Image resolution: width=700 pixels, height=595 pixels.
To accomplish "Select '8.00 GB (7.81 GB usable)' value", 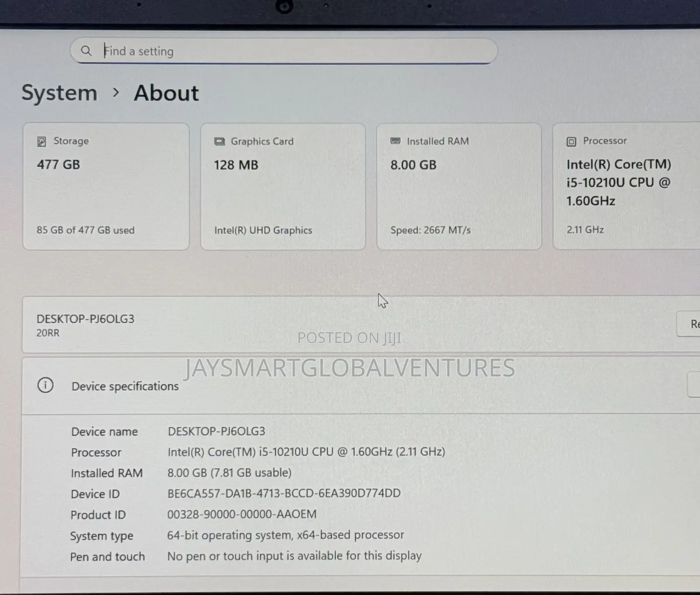I will tap(230, 473).
